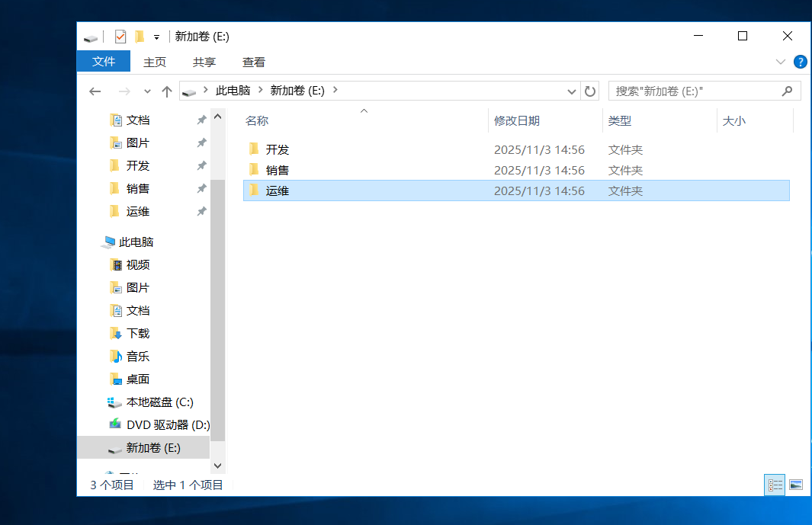812x525 pixels.
Task: Select 此电脑 in the navigation pane
Action: pyautogui.click(x=136, y=242)
